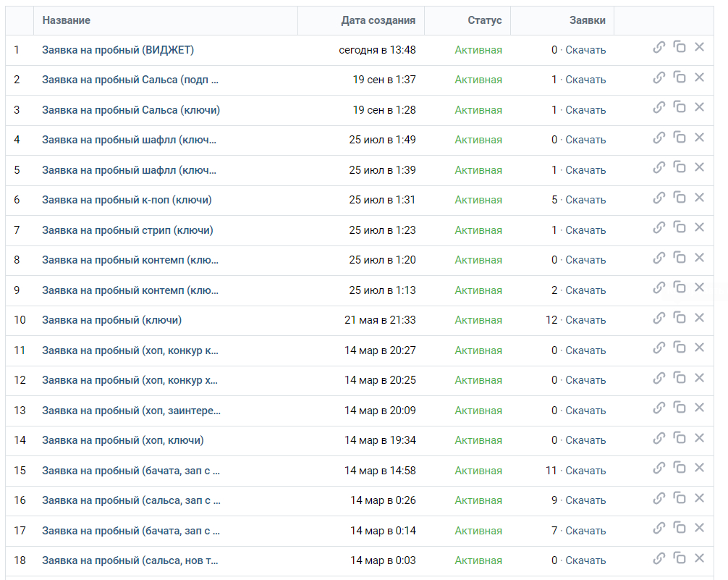Screen dimensions: 728x580
Task: Open form Заявка на пробный (ВИДЖЕТ)
Action: [118, 50]
